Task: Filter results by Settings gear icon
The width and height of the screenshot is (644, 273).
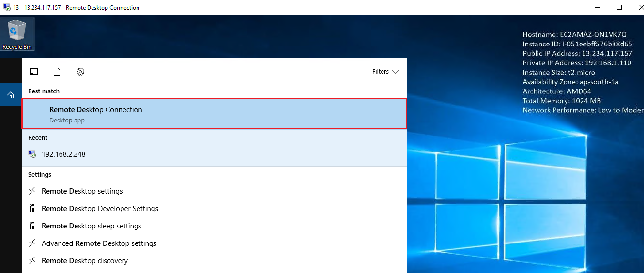Action: (x=80, y=72)
